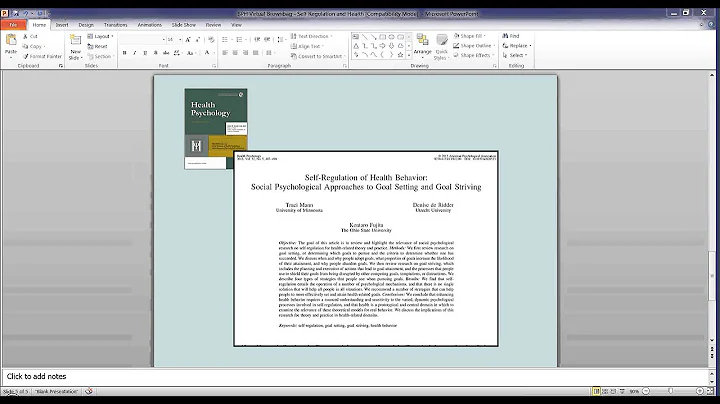The image size is (720, 404).
Task: Expand the shapes gallery More arrow
Action: [409, 55]
